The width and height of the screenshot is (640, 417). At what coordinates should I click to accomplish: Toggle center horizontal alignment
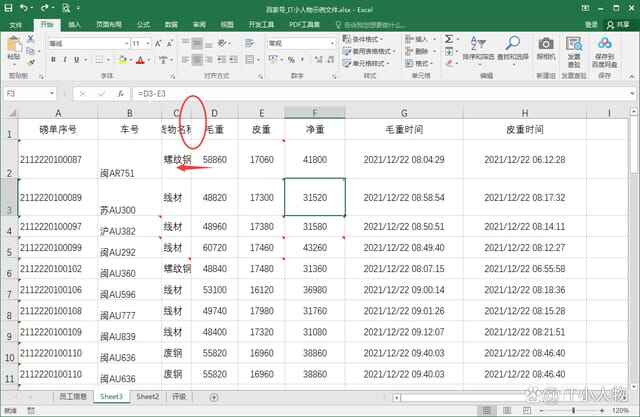tap(197, 60)
